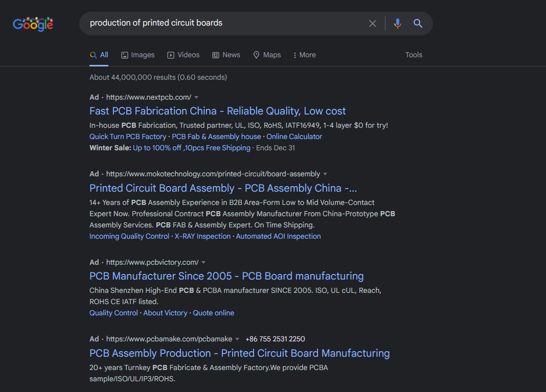This screenshot has width=546, height=392.
Task: Open the Online Calculator sitelink
Action: (x=294, y=137)
